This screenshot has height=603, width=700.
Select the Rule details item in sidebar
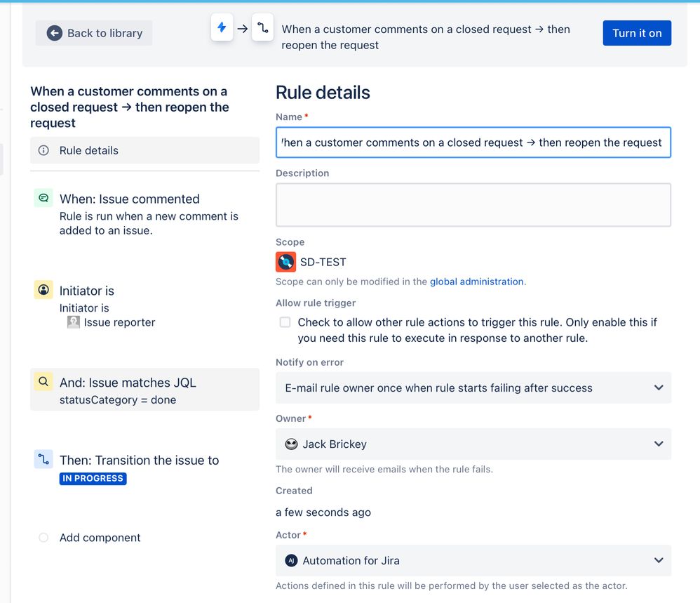[144, 150]
